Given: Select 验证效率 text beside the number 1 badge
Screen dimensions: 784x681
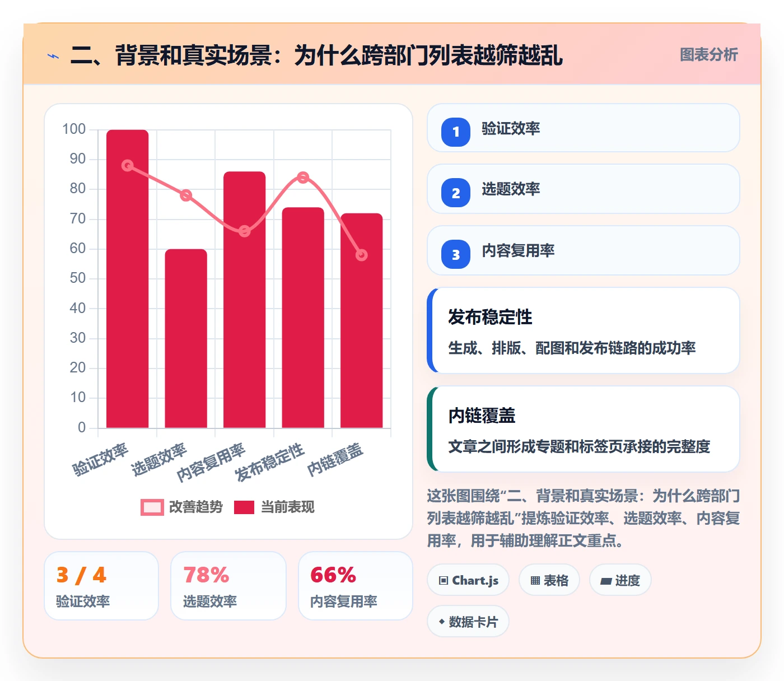Looking at the screenshot, I should point(511,129).
